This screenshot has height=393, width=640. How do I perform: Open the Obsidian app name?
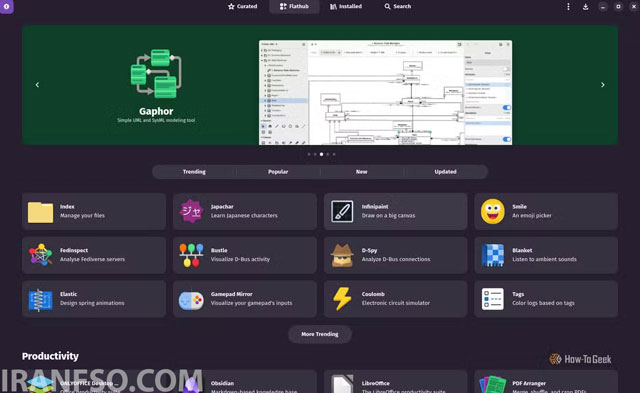(222, 383)
